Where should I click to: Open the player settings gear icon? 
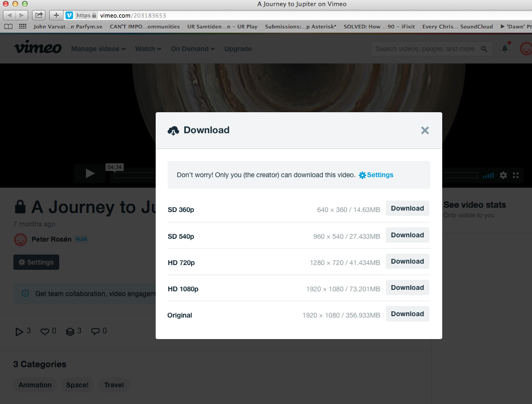click(503, 175)
